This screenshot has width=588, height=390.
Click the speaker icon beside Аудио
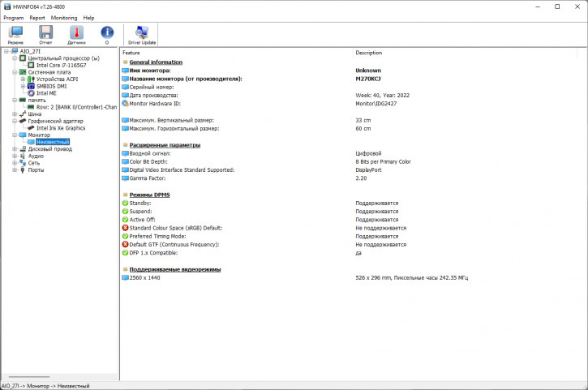click(23, 156)
